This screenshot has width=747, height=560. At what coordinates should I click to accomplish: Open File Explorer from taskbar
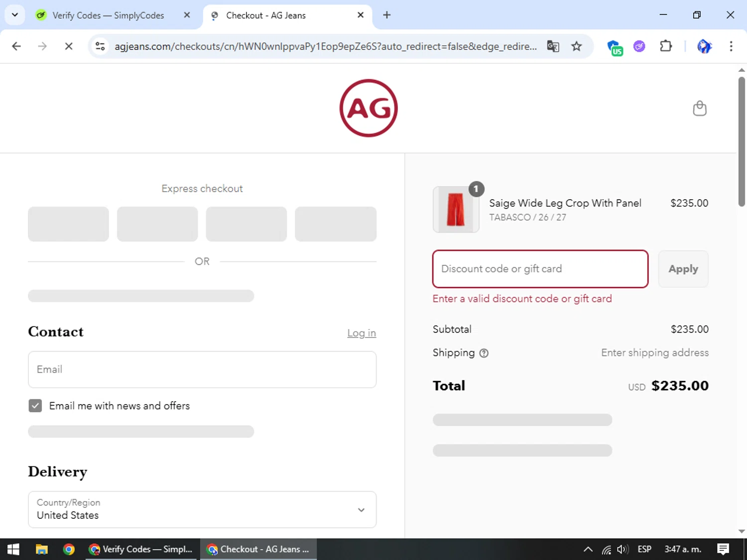41,549
